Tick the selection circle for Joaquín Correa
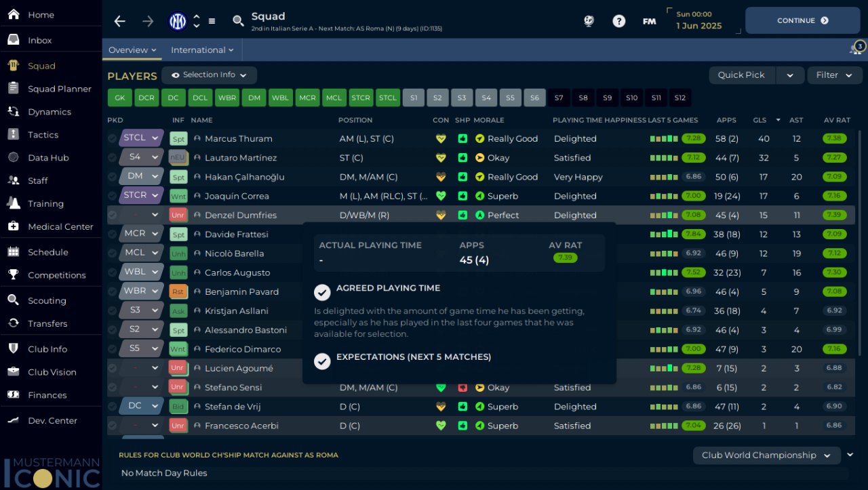Image resolution: width=868 pixels, height=490 pixels. [x=112, y=196]
